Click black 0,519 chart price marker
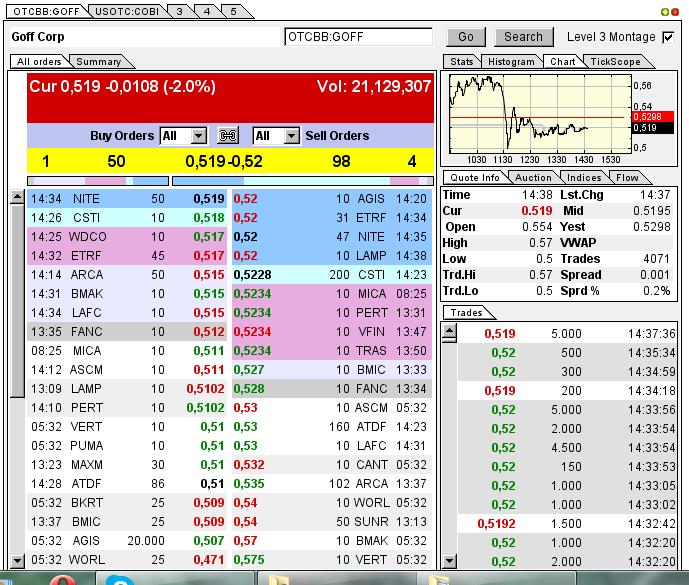Viewport: 689px width, 585px height. coord(653,128)
